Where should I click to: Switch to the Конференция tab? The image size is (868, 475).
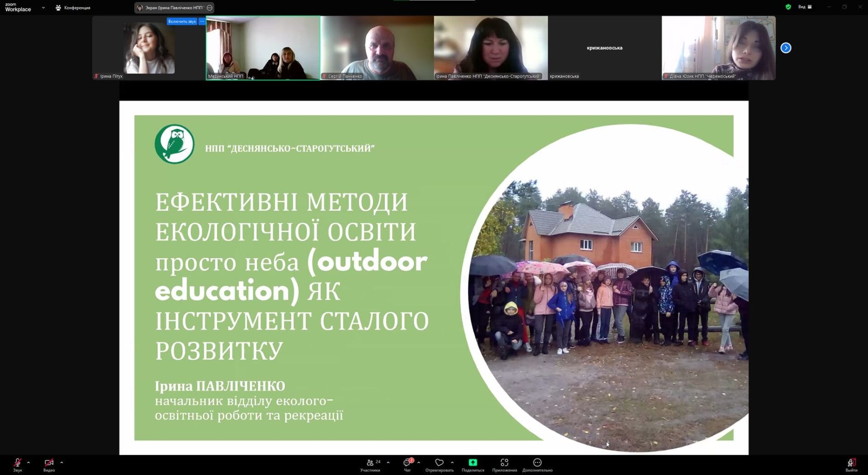(x=73, y=8)
